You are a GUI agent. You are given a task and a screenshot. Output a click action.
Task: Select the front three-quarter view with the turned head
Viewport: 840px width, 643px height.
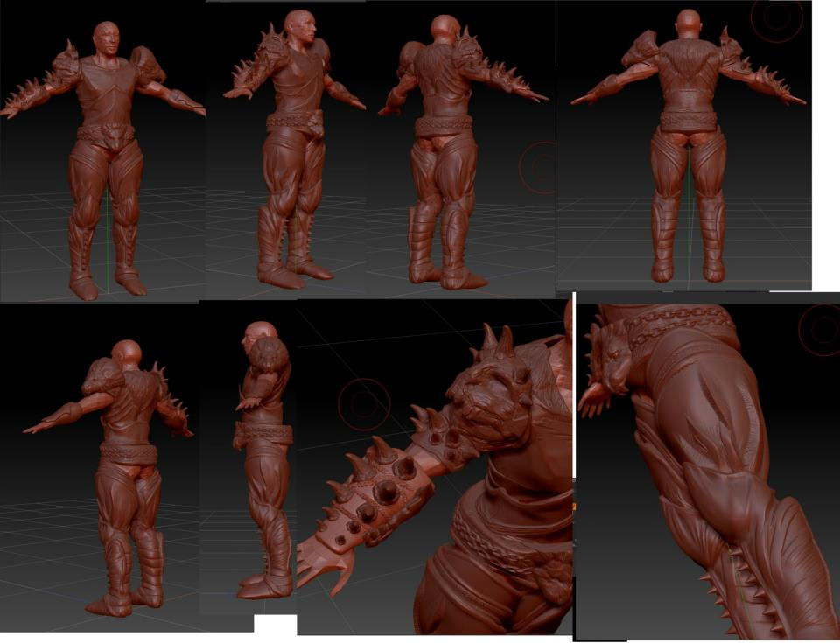[286, 150]
